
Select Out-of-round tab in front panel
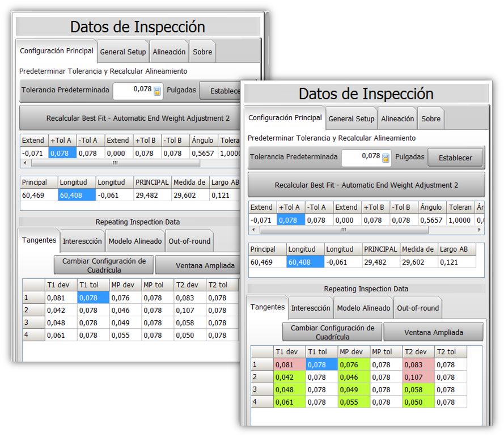tap(418, 308)
